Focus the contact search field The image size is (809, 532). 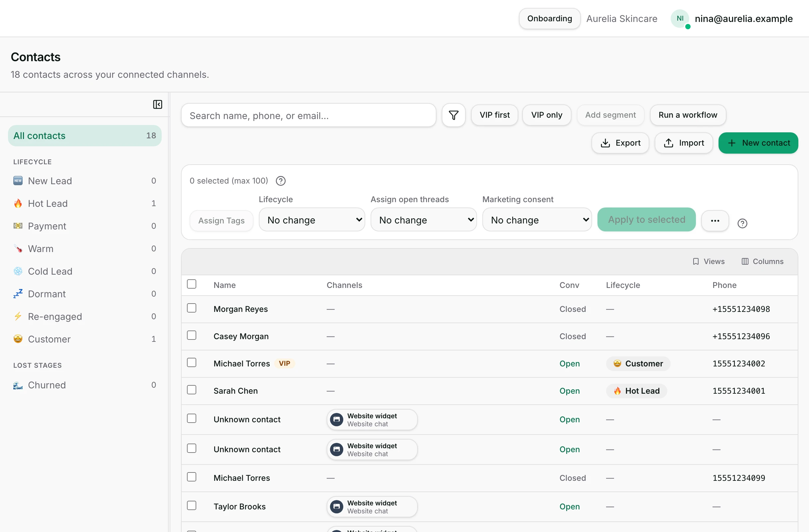[308, 115]
